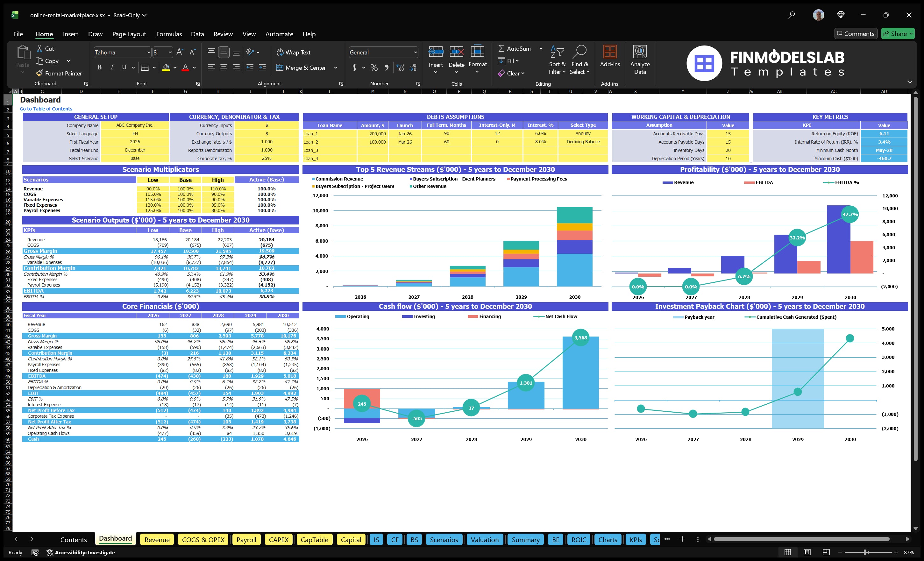Expand the Fill Color dropdown arrow

point(174,68)
